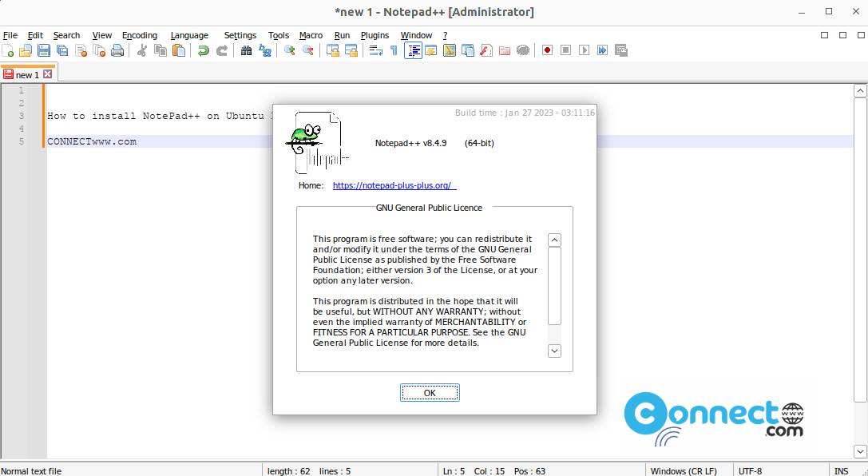868x476 pixels.
Task: Print the document via toolbar icon
Action: pyautogui.click(x=117, y=51)
